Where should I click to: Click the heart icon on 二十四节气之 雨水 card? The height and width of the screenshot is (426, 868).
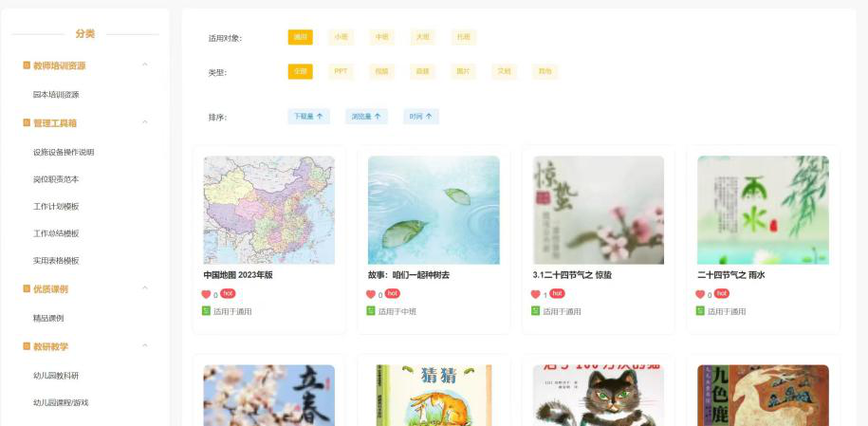click(700, 294)
